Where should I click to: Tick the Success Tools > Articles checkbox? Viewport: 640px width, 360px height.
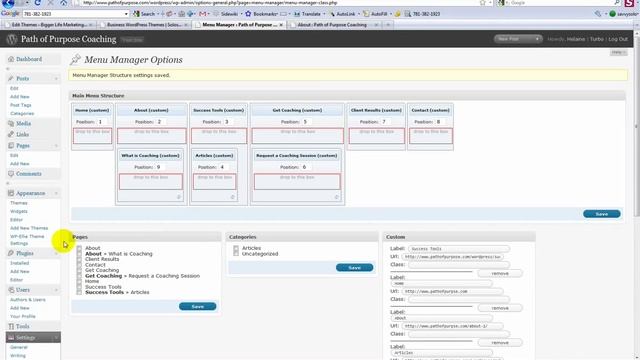[x=79, y=292]
